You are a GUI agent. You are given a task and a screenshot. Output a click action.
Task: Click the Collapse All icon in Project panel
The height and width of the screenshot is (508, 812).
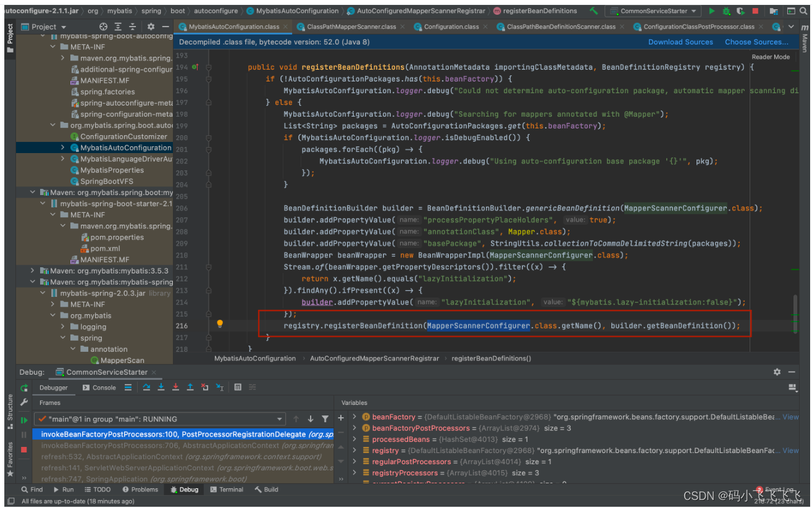point(132,27)
